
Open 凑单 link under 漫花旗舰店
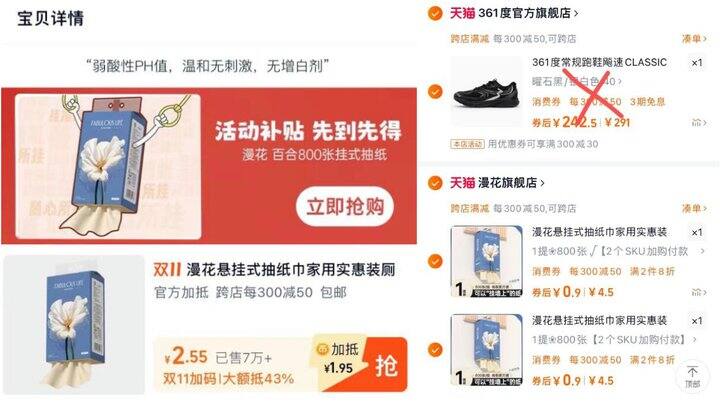point(694,209)
